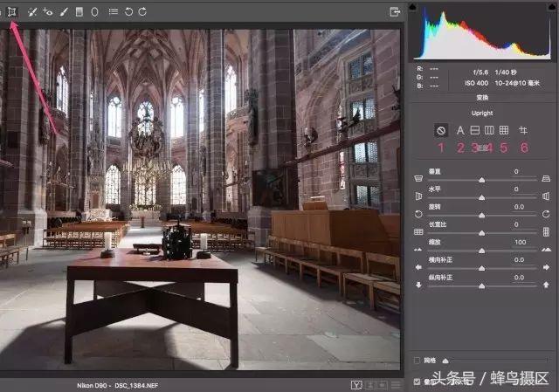
Task: Click the Upright label
Action: (x=482, y=113)
